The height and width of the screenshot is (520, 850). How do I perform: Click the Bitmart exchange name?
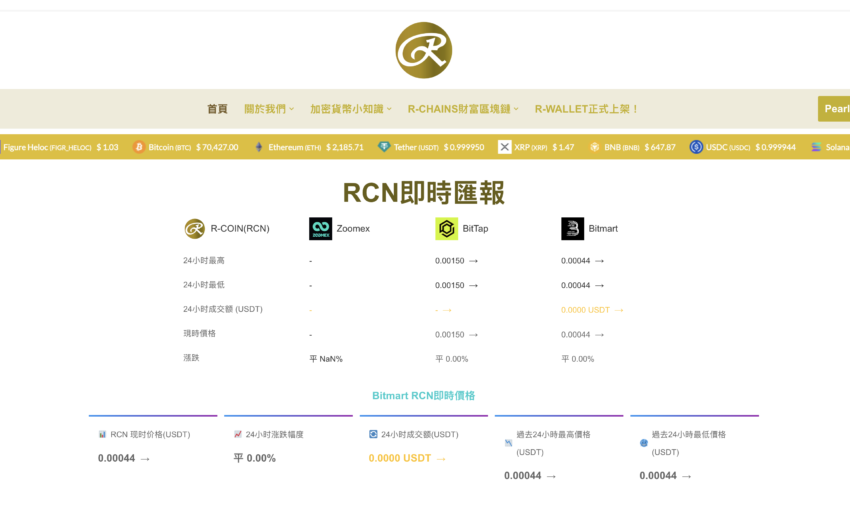point(603,229)
